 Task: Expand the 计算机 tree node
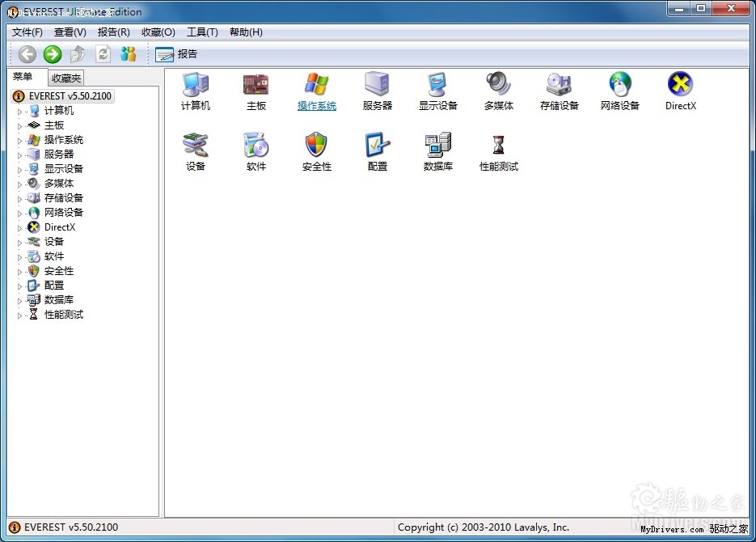tap(20, 112)
